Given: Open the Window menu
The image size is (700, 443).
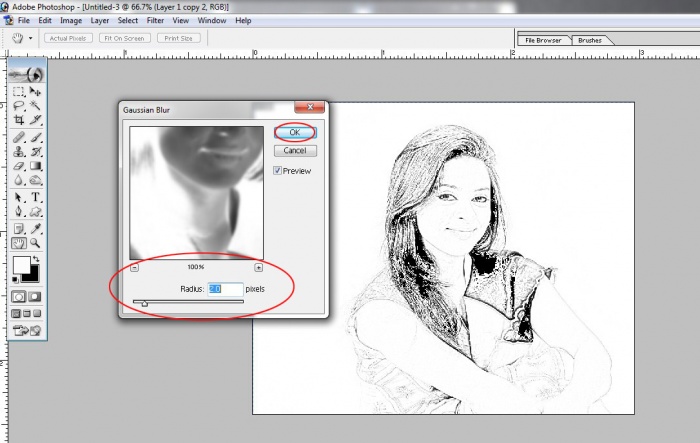Looking at the screenshot, I should [212, 21].
